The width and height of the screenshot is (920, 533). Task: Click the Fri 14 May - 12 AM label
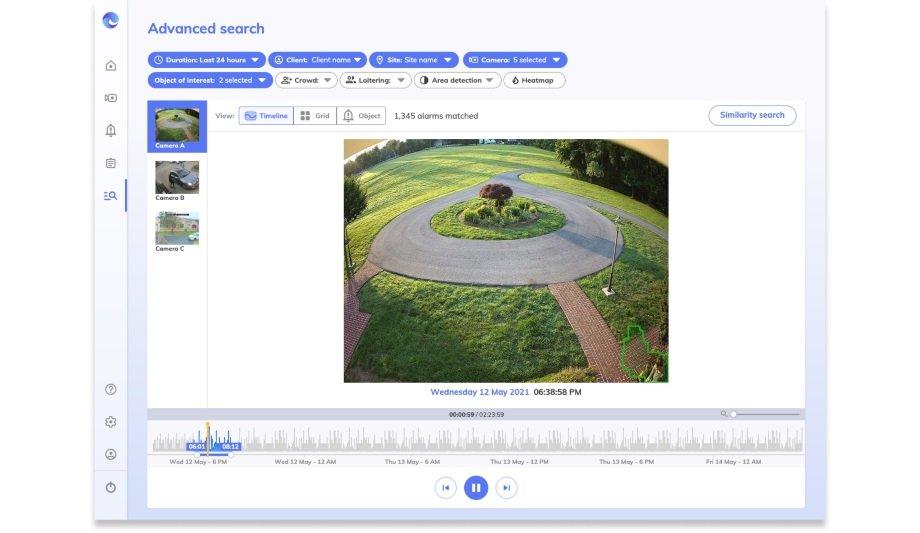click(733, 462)
